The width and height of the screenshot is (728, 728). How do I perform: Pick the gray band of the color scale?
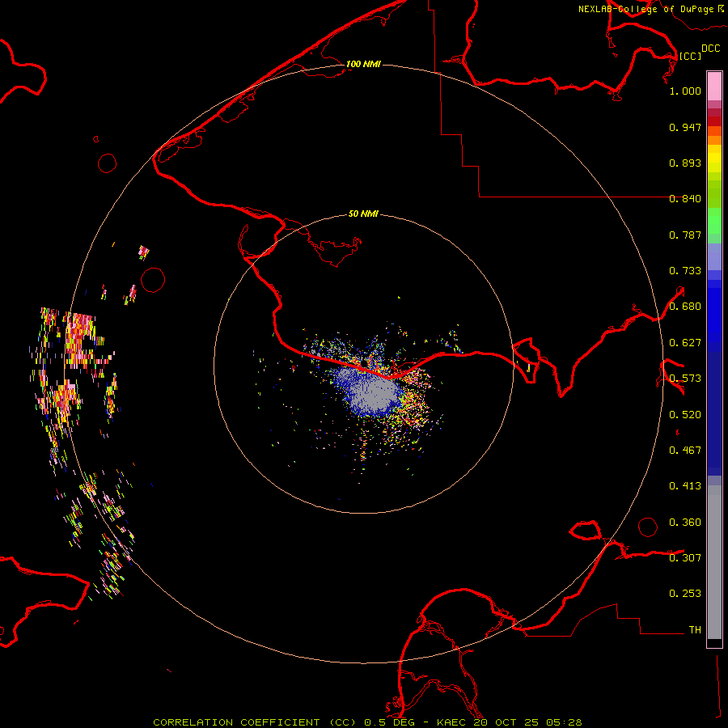pos(714,562)
